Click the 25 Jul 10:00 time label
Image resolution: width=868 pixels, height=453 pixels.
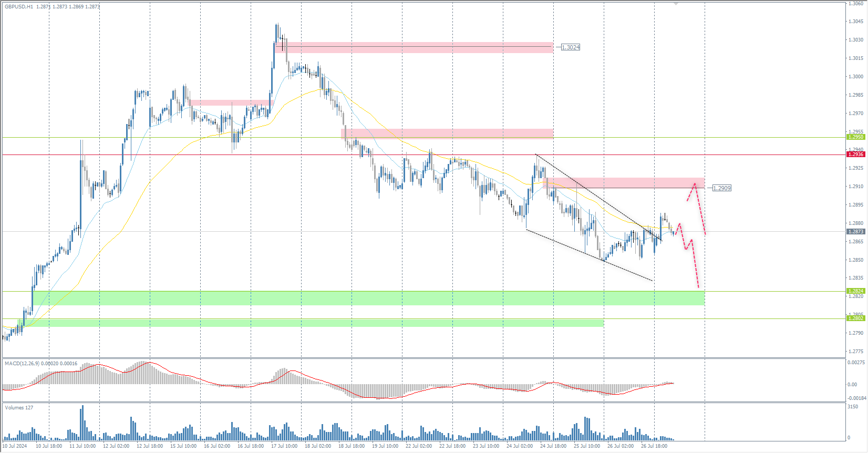[587, 446]
